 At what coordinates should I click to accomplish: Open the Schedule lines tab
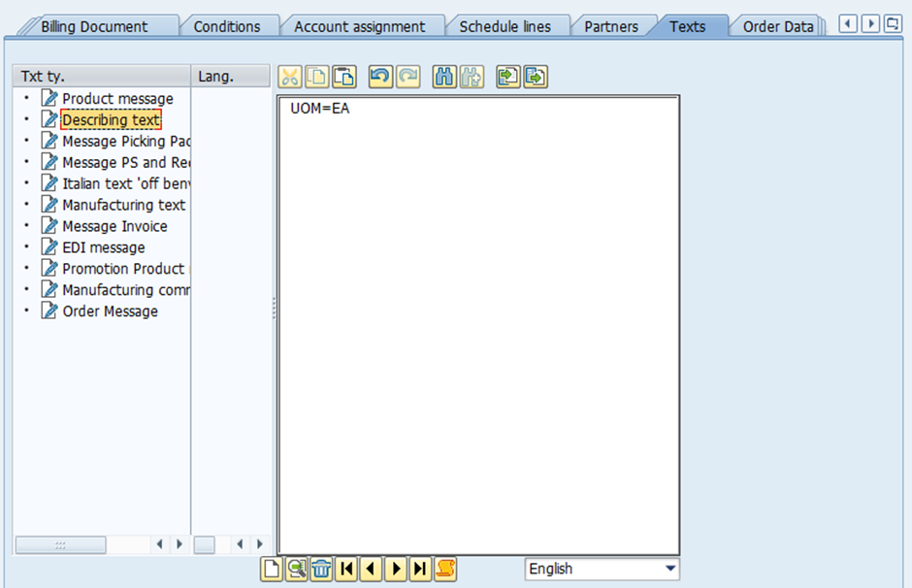click(x=505, y=27)
